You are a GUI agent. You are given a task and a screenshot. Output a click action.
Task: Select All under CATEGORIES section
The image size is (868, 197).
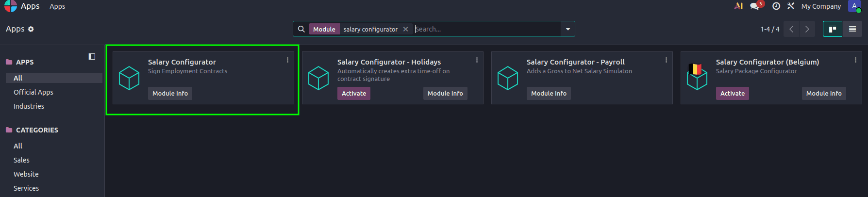click(x=18, y=146)
